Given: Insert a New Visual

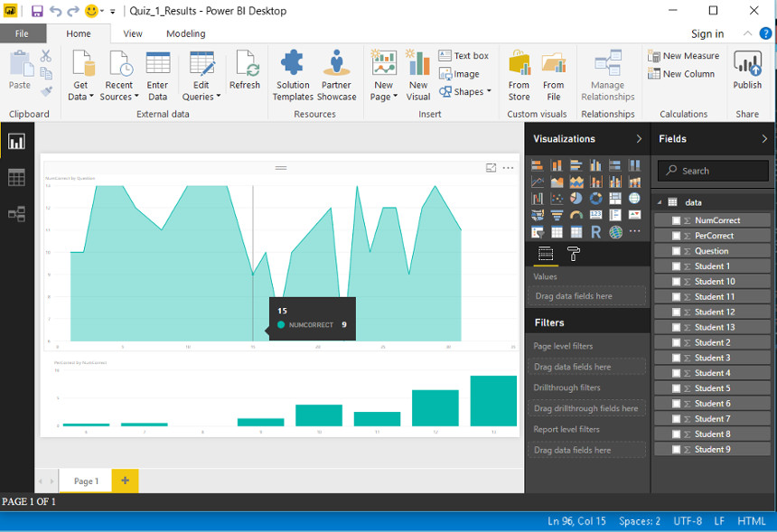Looking at the screenshot, I should coord(418,76).
